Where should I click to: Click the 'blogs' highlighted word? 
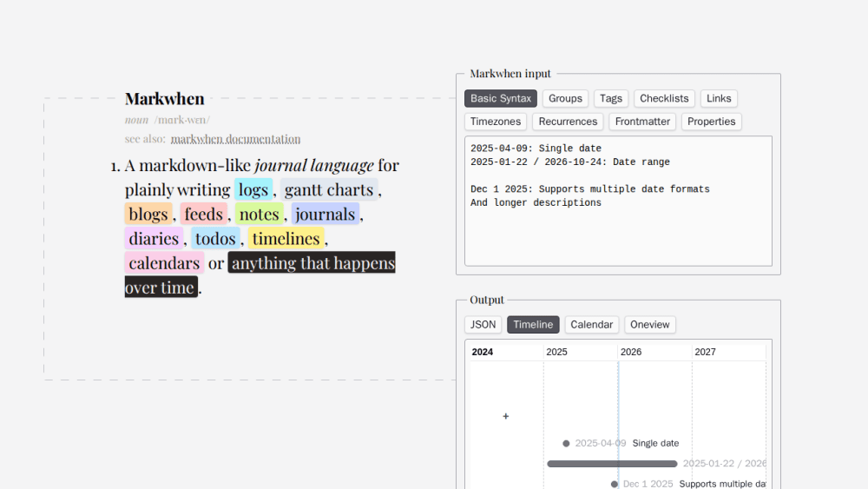148,215
